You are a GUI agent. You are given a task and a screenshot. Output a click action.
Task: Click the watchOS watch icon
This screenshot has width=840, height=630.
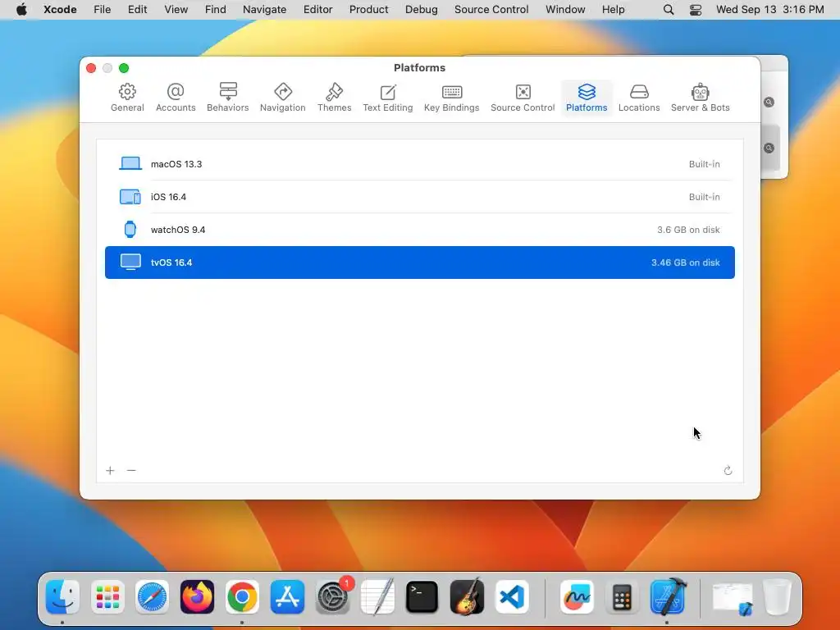pyautogui.click(x=130, y=230)
